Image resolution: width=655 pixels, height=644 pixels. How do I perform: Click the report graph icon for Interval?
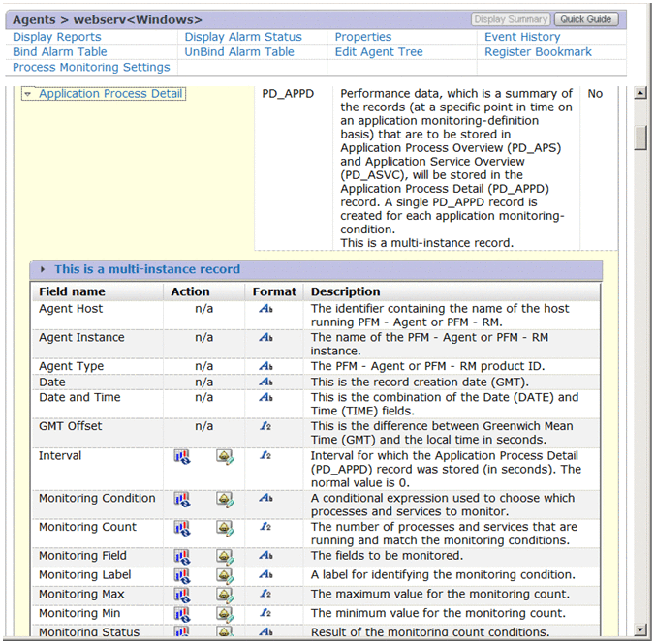tap(181, 456)
